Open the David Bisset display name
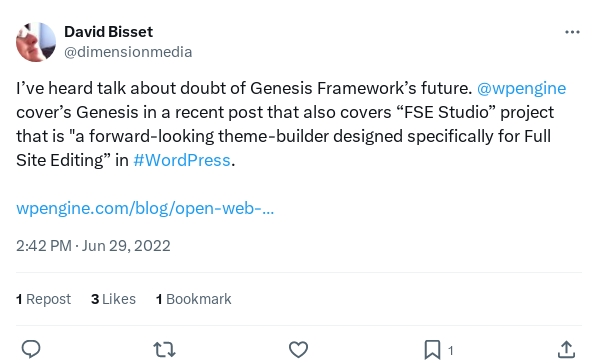The height and width of the screenshot is (363, 598). point(109,32)
